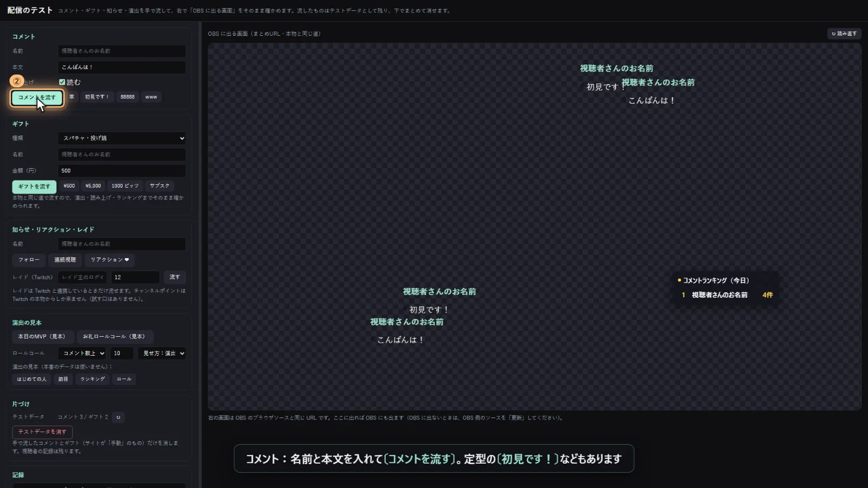Click the レイド主のログイン input field

point(82,277)
